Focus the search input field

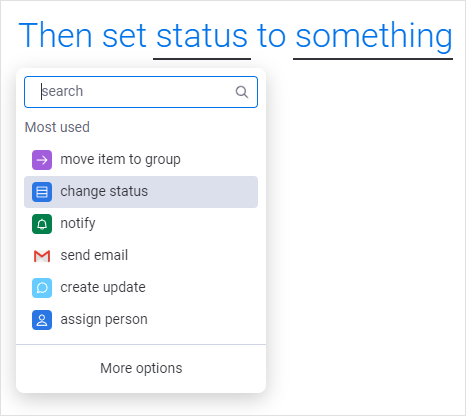[141, 92]
